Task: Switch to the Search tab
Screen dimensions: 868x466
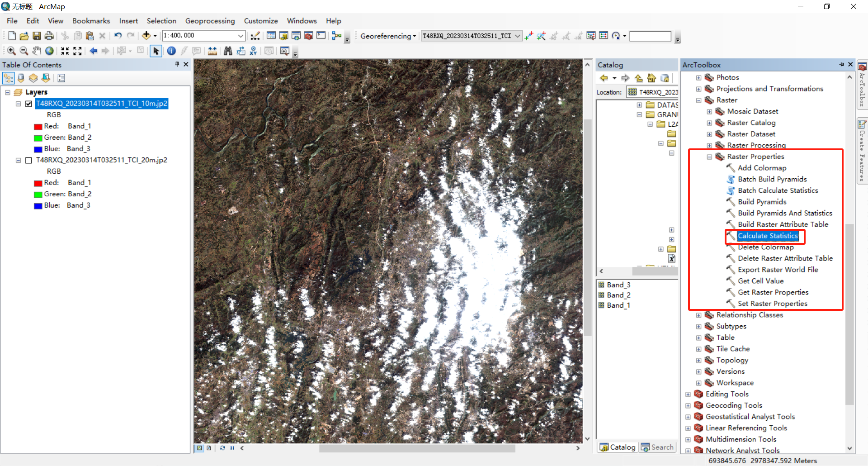Action: click(657, 447)
